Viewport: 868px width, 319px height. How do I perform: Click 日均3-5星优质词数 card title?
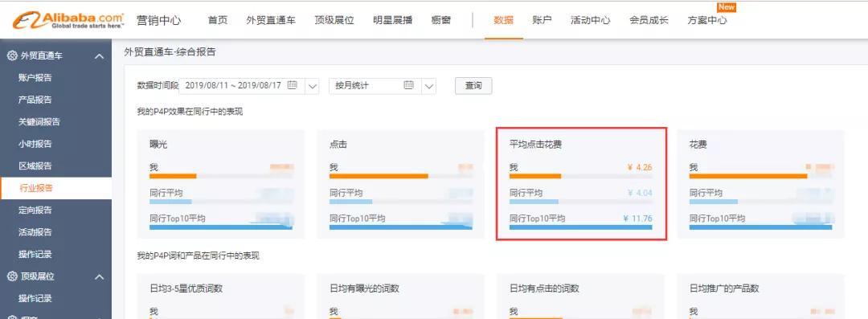pyautogui.click(x=186, y=288)
